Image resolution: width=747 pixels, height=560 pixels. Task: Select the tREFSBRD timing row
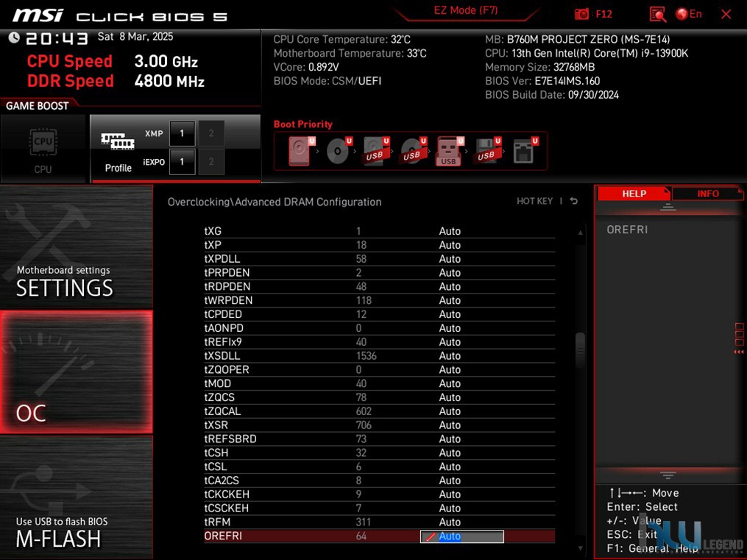(379, 439)
